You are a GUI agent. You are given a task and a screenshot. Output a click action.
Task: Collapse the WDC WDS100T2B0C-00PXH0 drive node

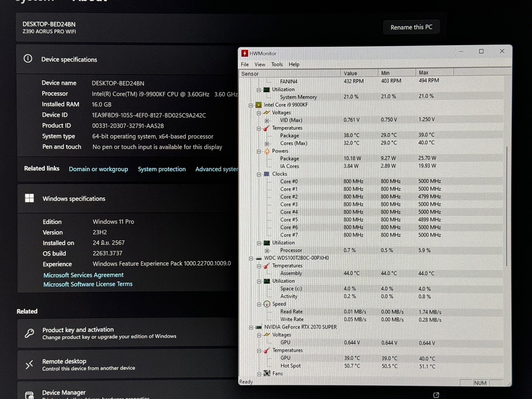(251, 258)
